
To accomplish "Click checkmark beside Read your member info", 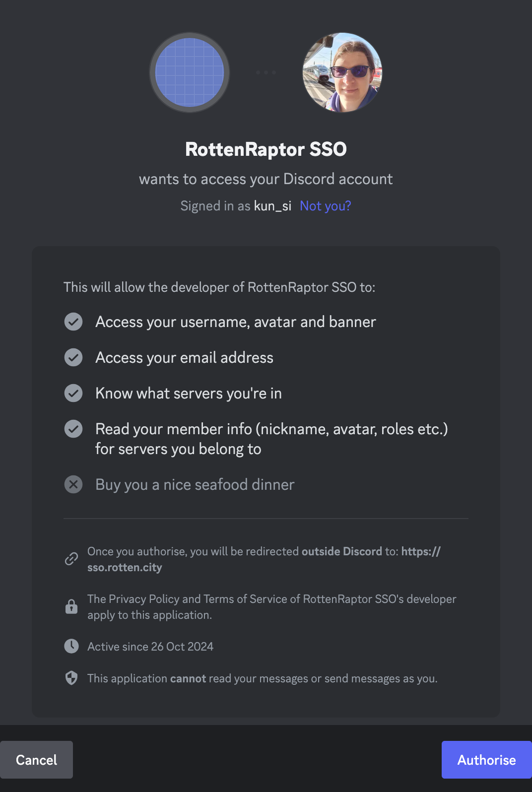I will click(73, 429).
